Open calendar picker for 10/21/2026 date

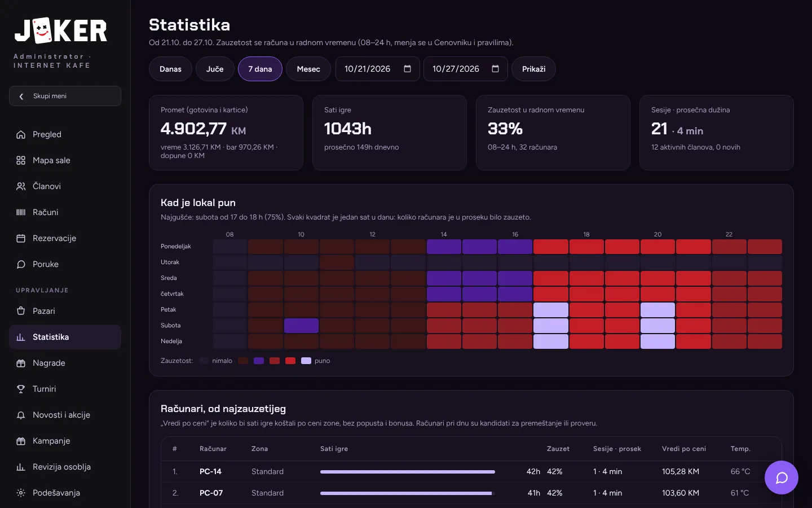[408, 69]
